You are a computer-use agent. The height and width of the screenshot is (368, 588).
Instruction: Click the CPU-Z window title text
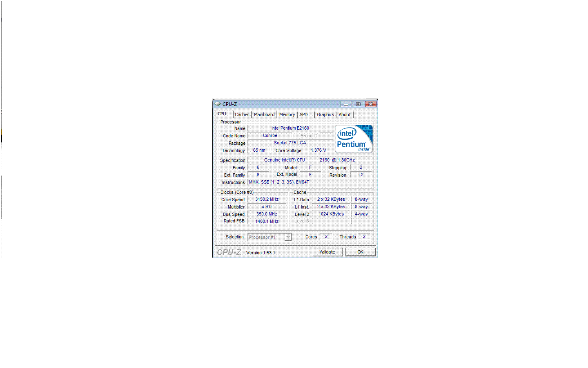[x=229, y=104]
